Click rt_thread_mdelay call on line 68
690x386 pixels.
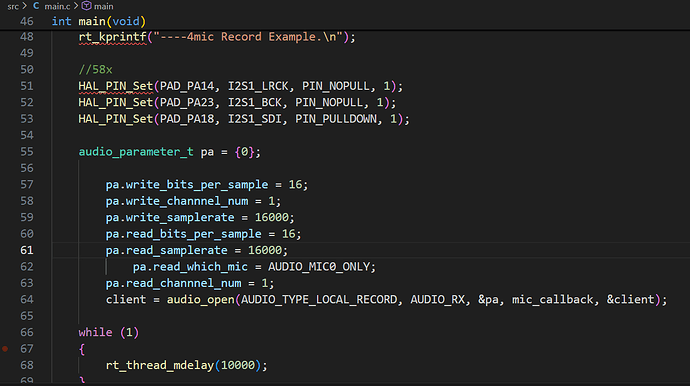coord(160,365)
